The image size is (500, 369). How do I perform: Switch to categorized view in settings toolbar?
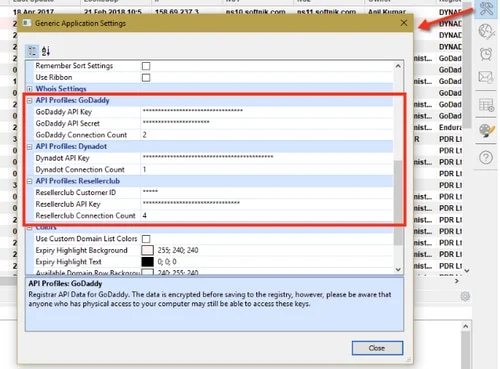pyautogui.click(x=32, y=51)
